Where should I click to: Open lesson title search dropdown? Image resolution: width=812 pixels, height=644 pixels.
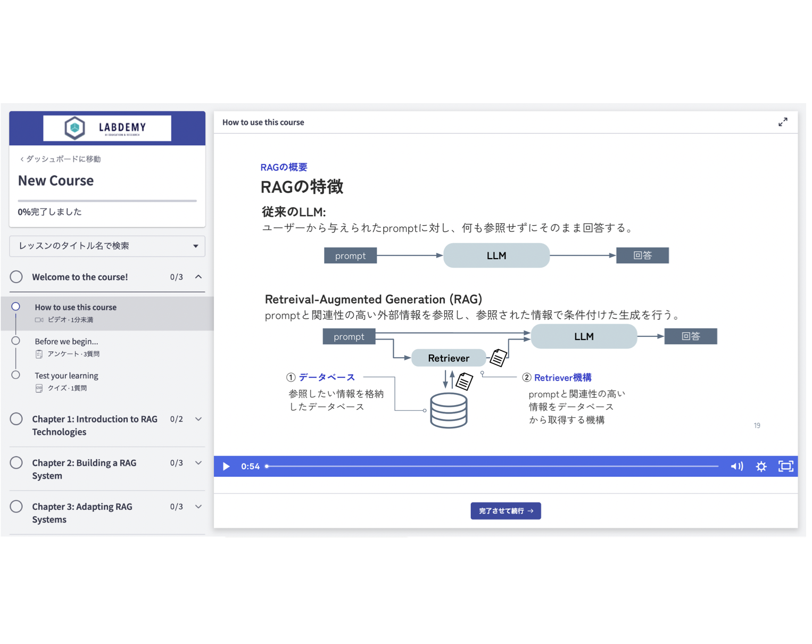point(107,246)
